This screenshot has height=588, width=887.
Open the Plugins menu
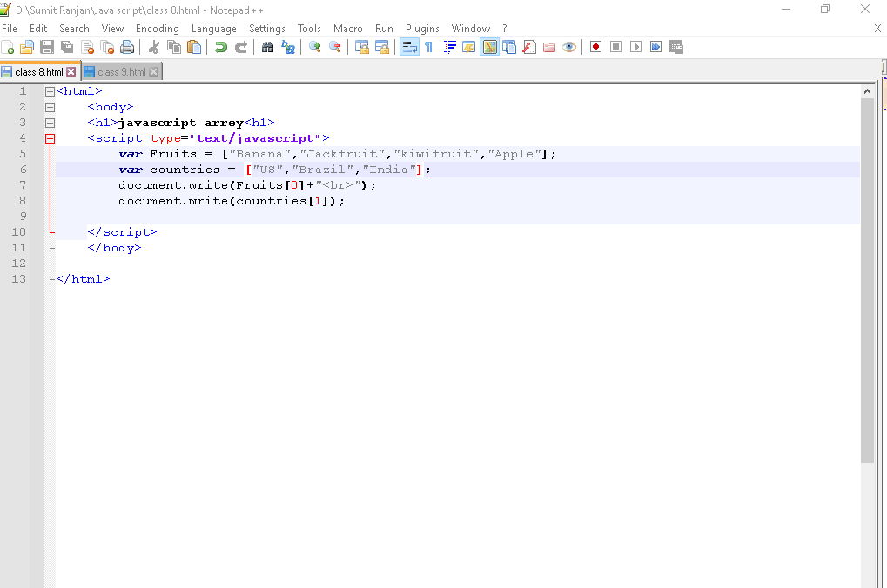[x=422, y=29]
